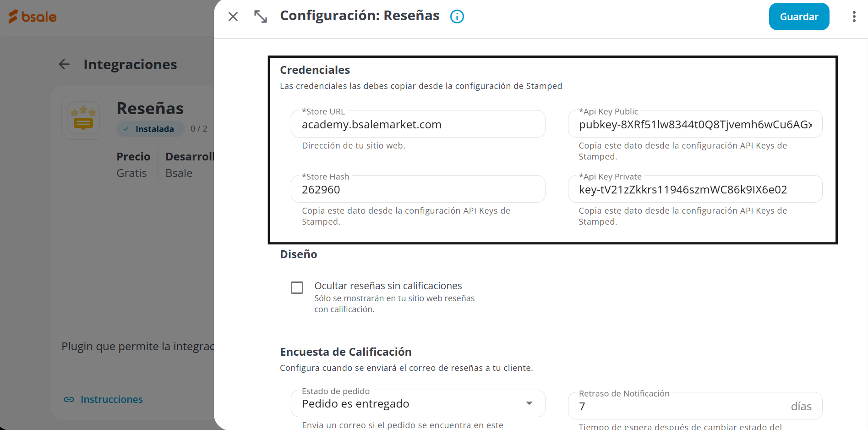
Task: Click the Diseño section heading
Action: pos(299,254)
